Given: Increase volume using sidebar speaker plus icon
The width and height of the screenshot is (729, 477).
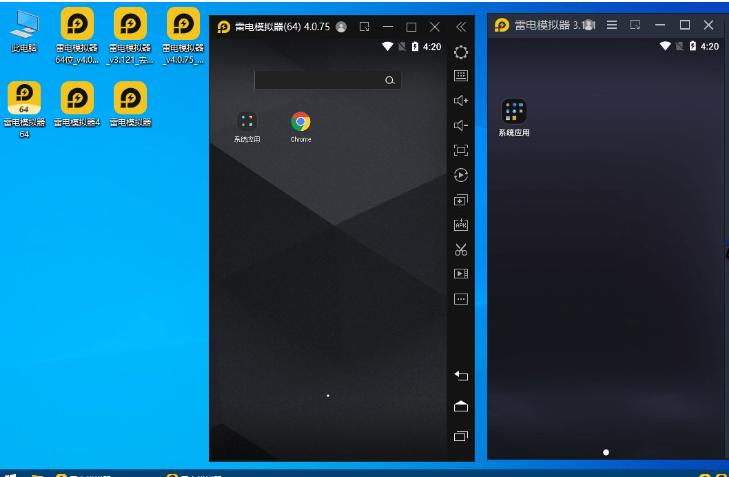Looking at the screenshot, I should [x=461, y=100].
